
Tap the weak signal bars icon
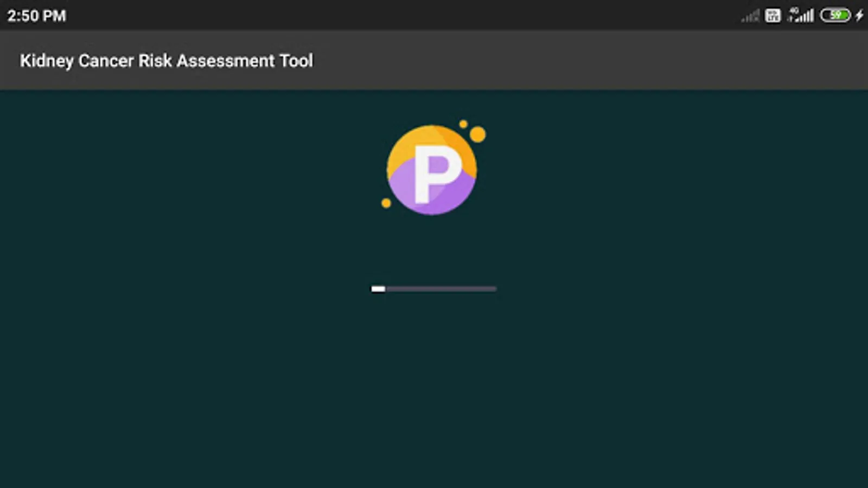750,16
